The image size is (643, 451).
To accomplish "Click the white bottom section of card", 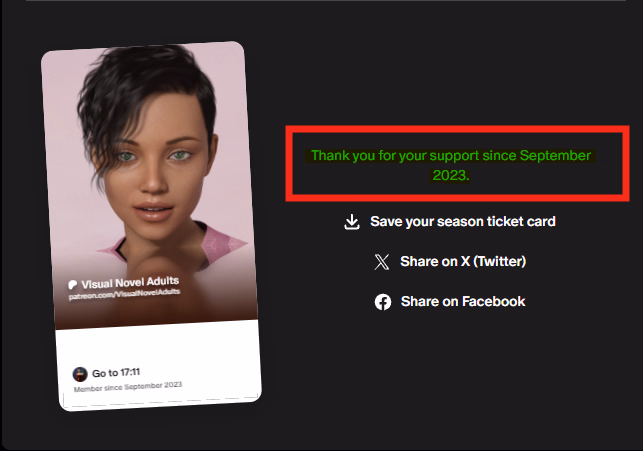I will pyautogui.click(x=159, y=364).
